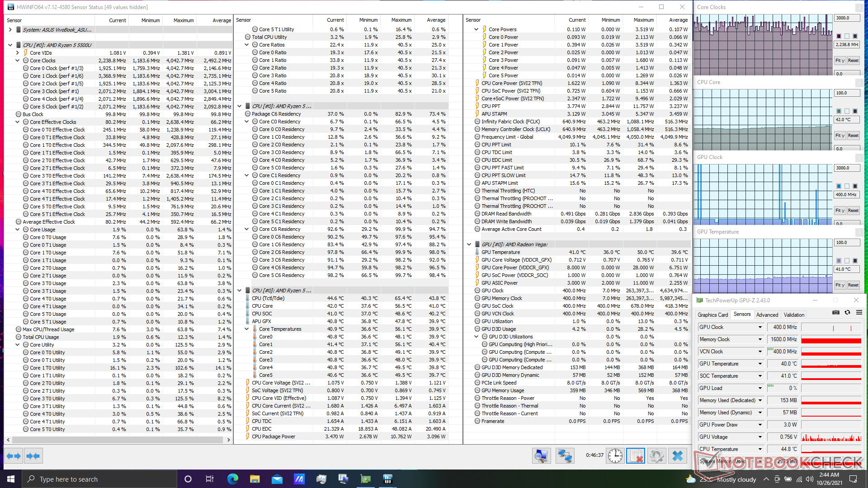This screenshot has width=868, height=488.
Task: Pick the dark purple line color swatch on Core Clocks
Action: pos(839,36)
